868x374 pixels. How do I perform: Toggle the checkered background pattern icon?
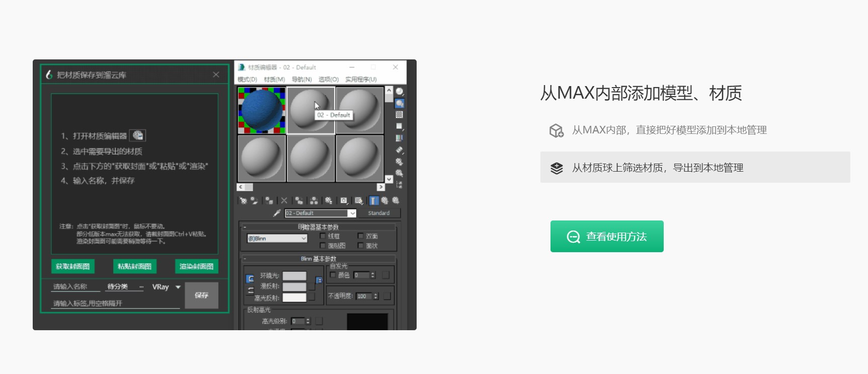click(x=400, y=114)
